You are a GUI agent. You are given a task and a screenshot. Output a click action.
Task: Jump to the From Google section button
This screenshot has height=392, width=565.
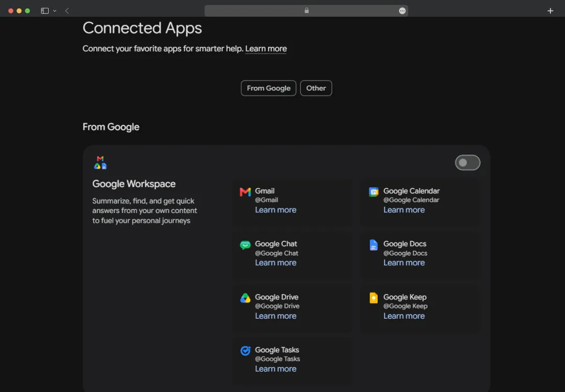coord(268,88)
